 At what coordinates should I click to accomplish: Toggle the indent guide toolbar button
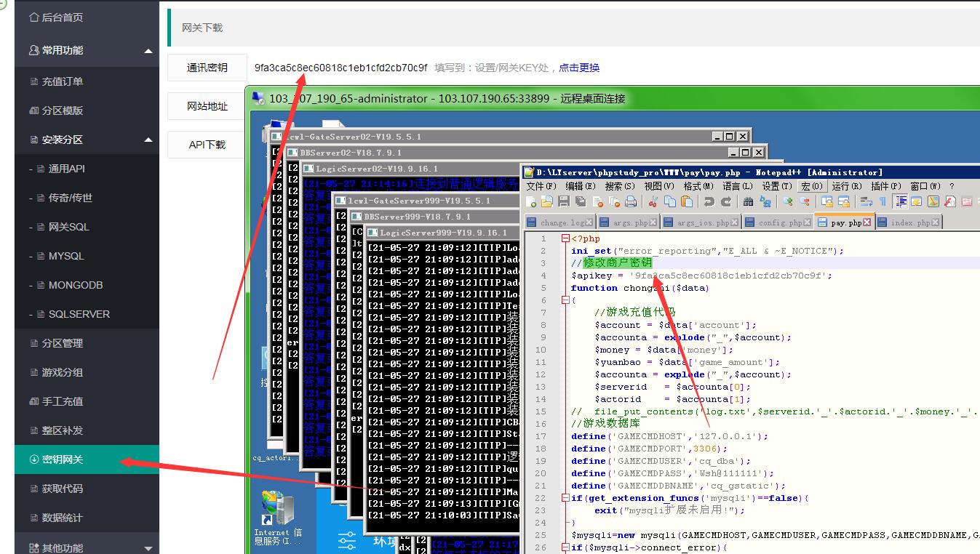(x=901, y=201)
